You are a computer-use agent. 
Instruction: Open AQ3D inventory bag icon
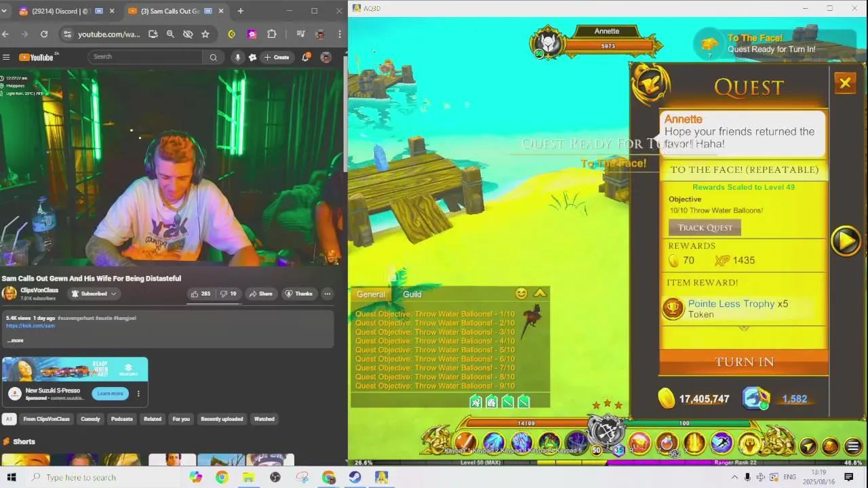830,446
